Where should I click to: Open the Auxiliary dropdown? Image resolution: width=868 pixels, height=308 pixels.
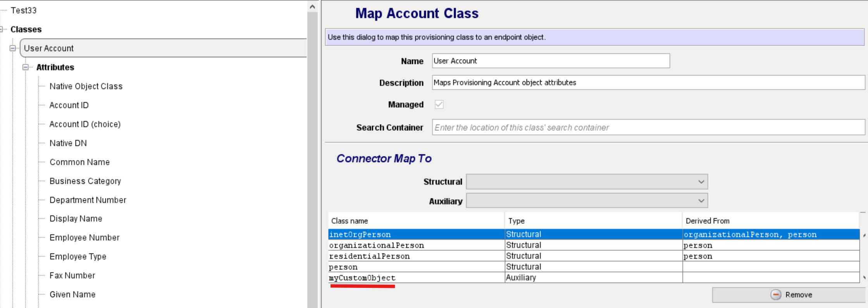click(587, 201)
